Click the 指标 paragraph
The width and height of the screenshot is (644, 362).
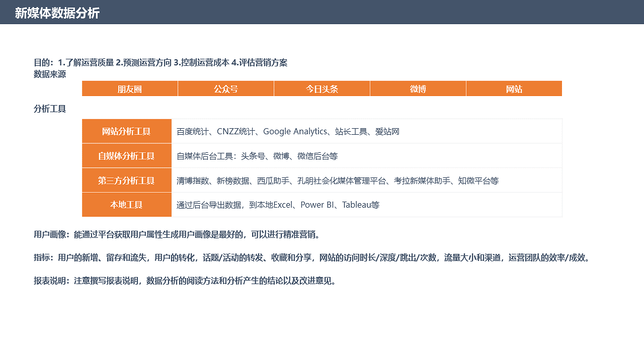point(311,258)
